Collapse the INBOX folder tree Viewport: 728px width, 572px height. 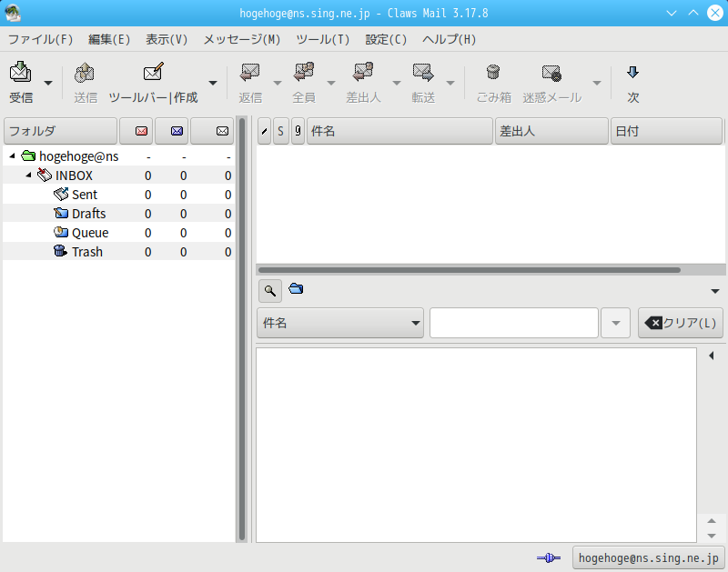(29, 176)
